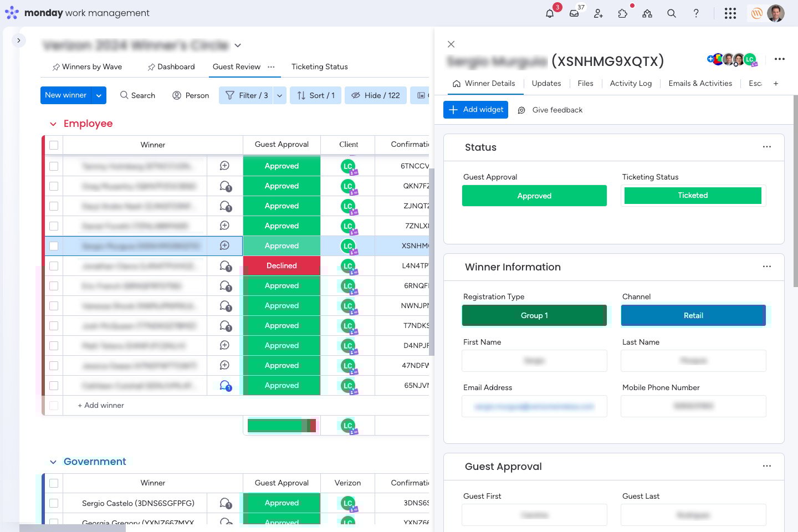
Task: Tick checkbox of highlighted XSNHM row
Action: click(54, 246)
